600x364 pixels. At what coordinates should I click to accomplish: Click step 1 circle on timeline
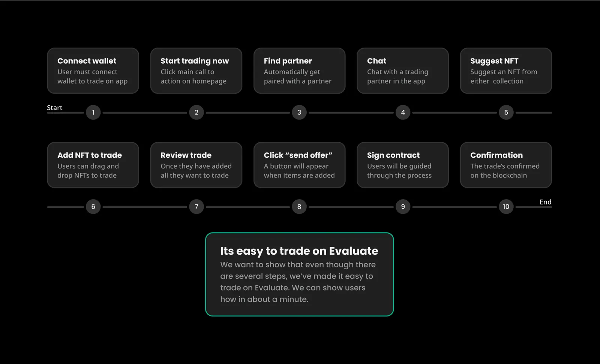93,112
